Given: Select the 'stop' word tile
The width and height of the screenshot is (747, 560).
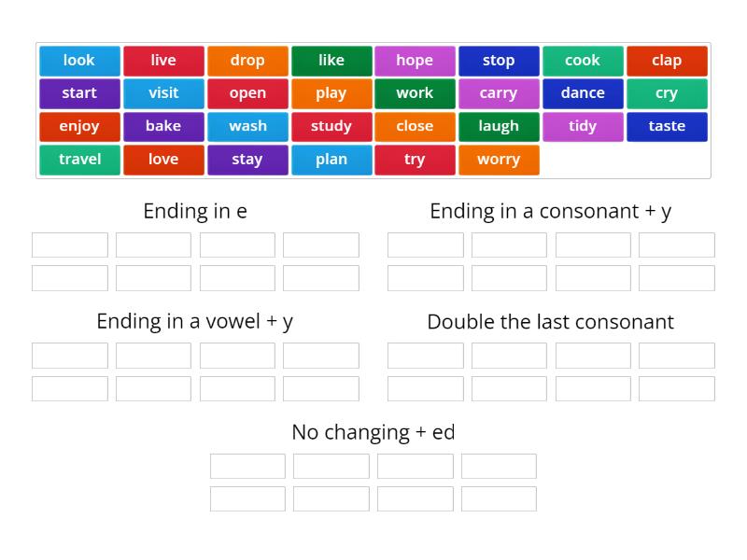Looking at the screenshot, I should tap(499, 60).
